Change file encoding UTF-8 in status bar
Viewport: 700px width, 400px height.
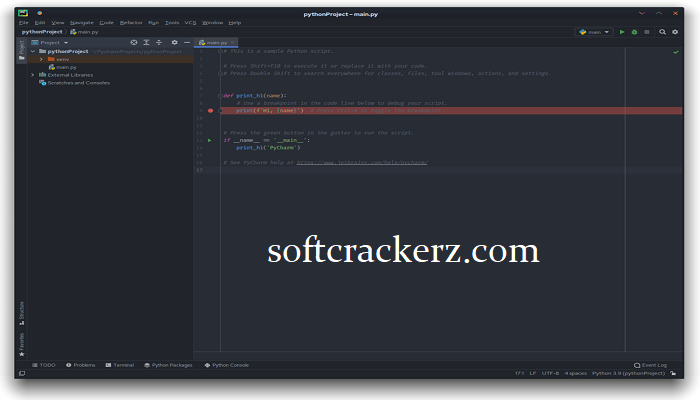[x=550, y=373]
